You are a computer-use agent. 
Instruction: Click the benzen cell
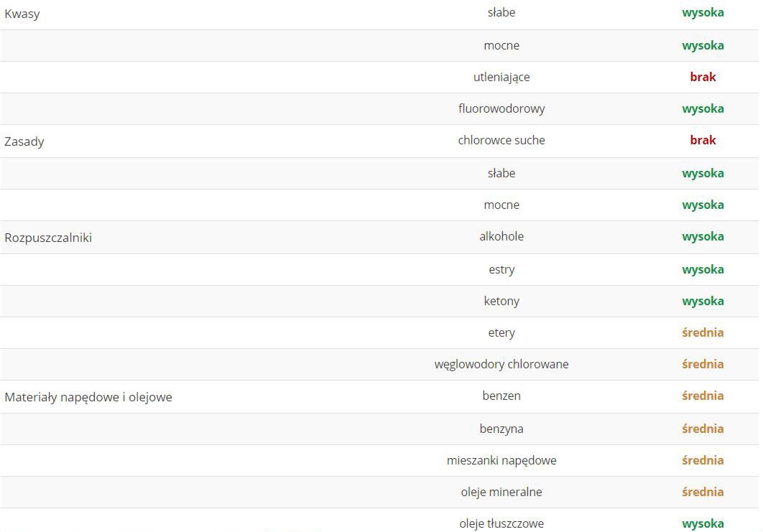pyautogui.click(x=501, y=396)
